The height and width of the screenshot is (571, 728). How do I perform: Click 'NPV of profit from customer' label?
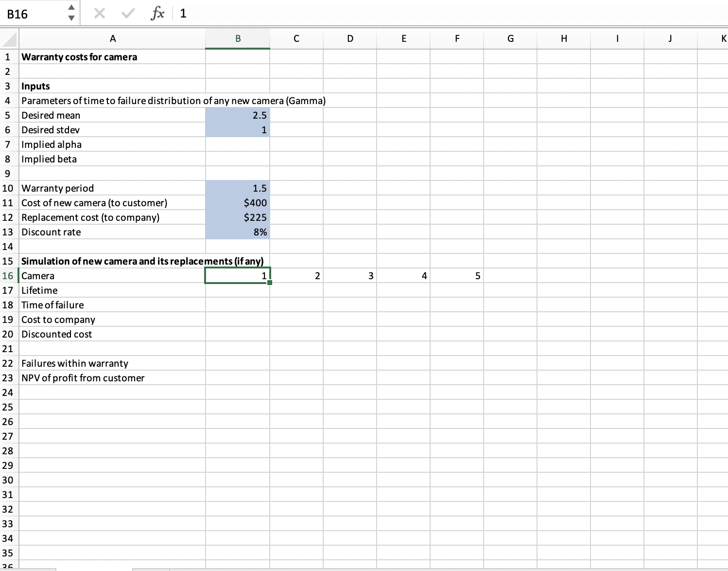[x=83, y=378]
